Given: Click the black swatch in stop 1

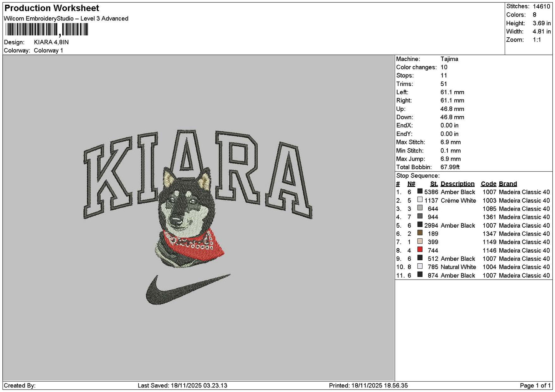Looking at the screenshot, I should coord(420,191).
